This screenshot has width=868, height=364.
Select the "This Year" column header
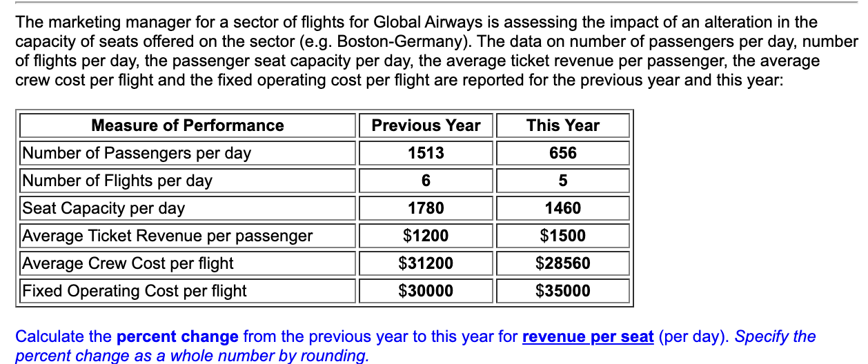(563, 125)
